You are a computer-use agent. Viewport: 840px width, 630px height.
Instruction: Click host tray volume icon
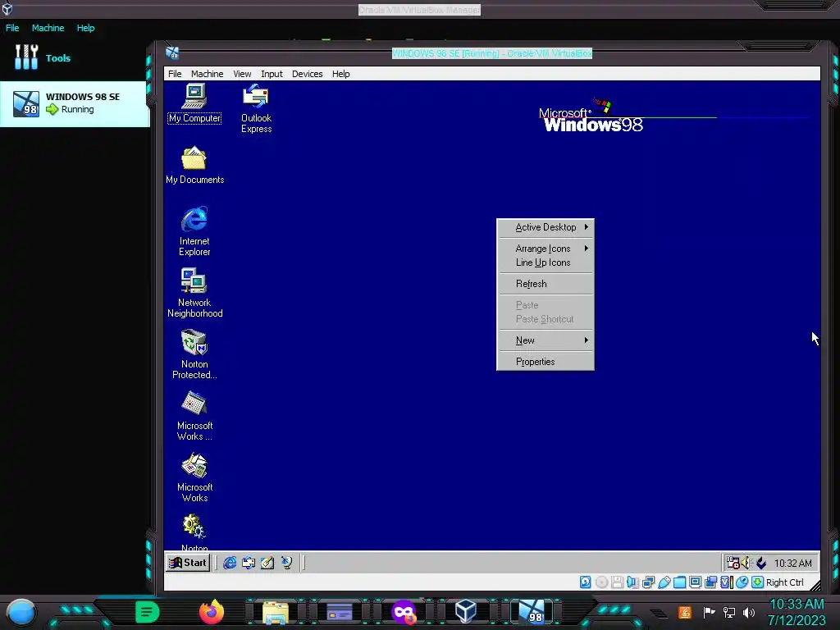coord(749,612)
